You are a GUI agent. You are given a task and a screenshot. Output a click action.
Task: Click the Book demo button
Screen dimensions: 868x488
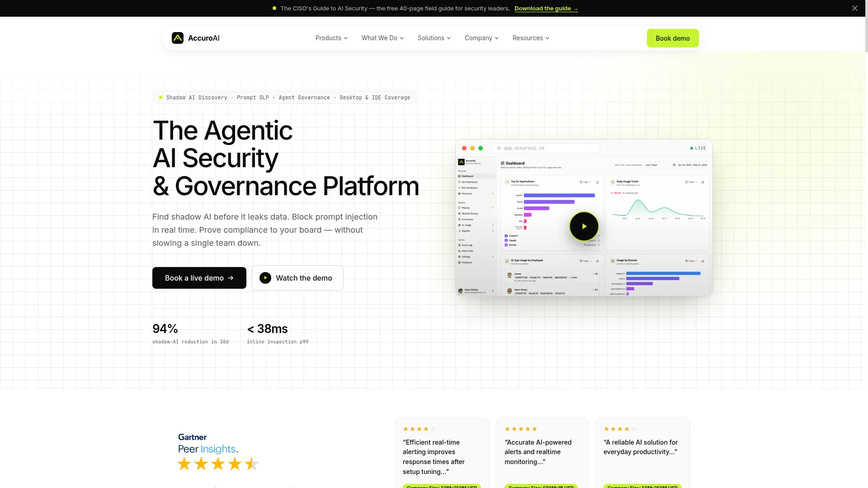click(x=673, y=38)
